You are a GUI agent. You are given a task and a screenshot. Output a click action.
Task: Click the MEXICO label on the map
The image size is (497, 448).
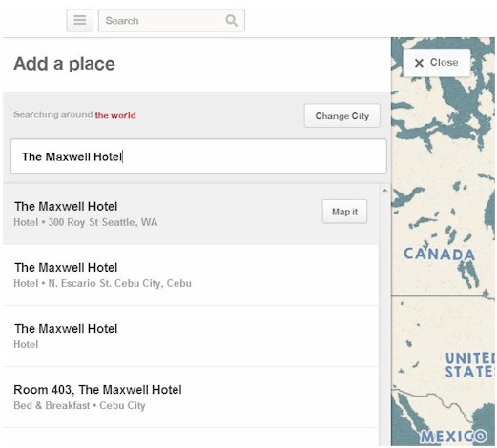pos(453,437)
